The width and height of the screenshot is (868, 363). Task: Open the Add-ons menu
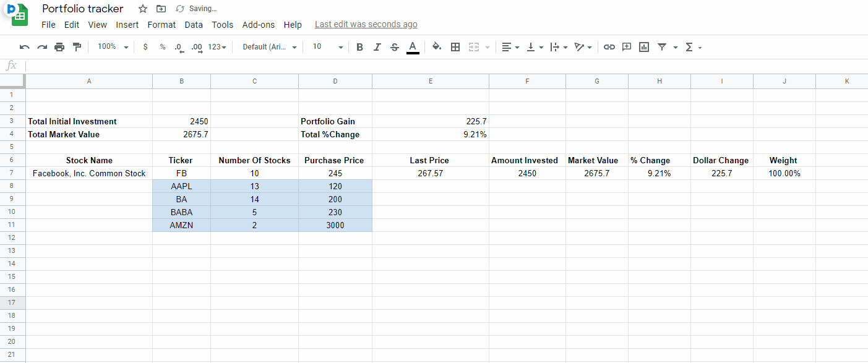tap(259, 25)
